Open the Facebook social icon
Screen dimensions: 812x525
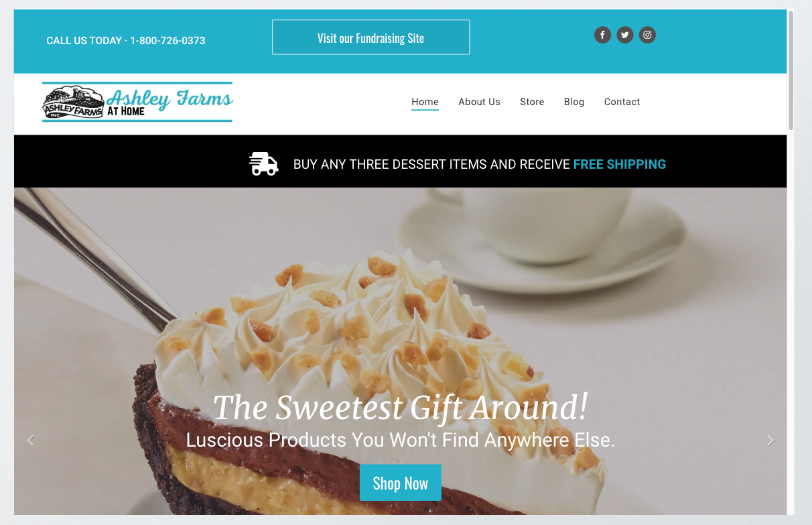[602, 35]
